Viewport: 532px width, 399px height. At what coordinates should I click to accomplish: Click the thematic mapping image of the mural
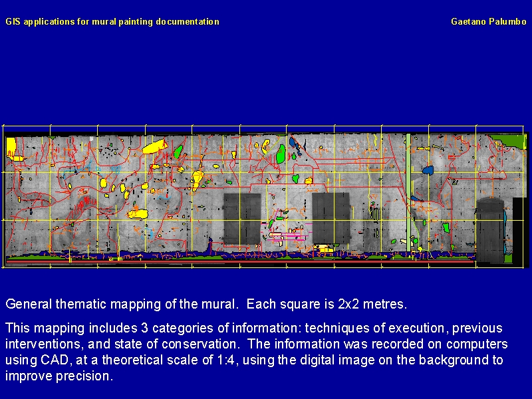click(265, 197)
